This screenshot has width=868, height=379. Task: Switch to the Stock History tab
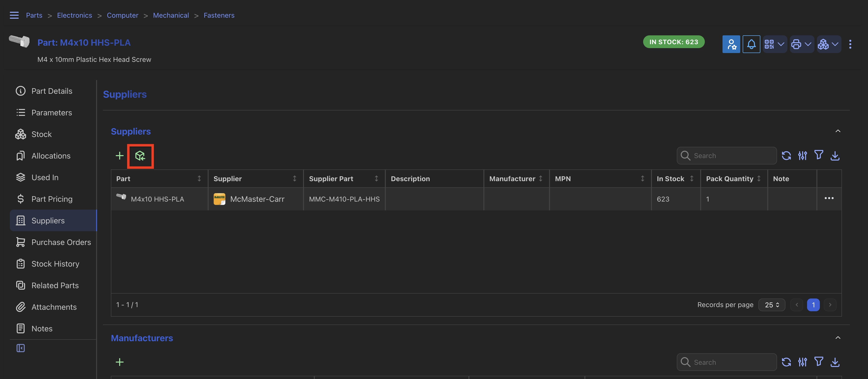click(55, 264)
